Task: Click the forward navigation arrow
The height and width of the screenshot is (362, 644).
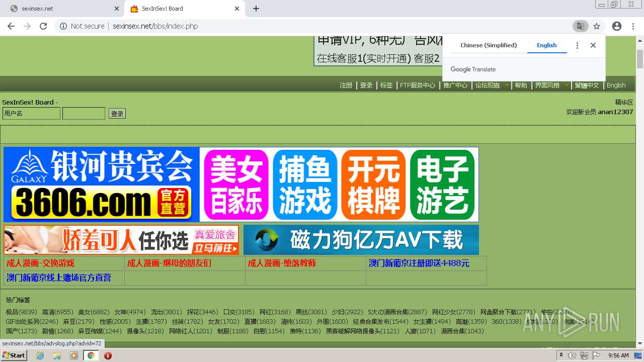Action: (x=27, y=26)
